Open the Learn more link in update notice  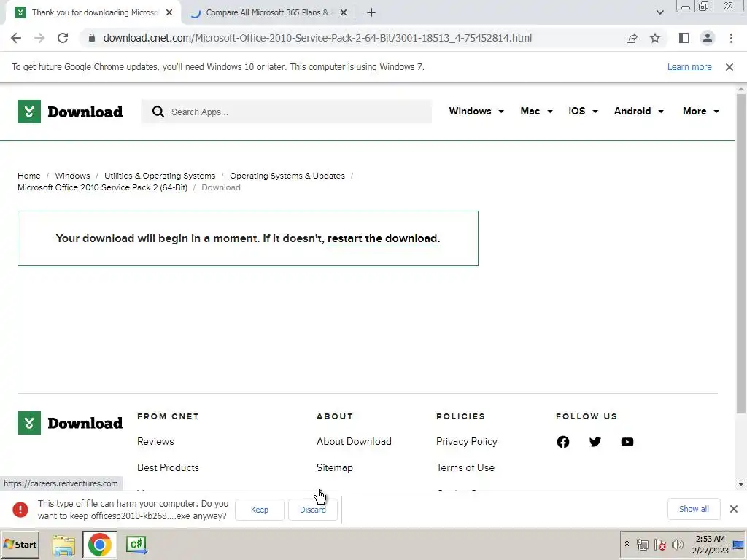tap(689, 67)
